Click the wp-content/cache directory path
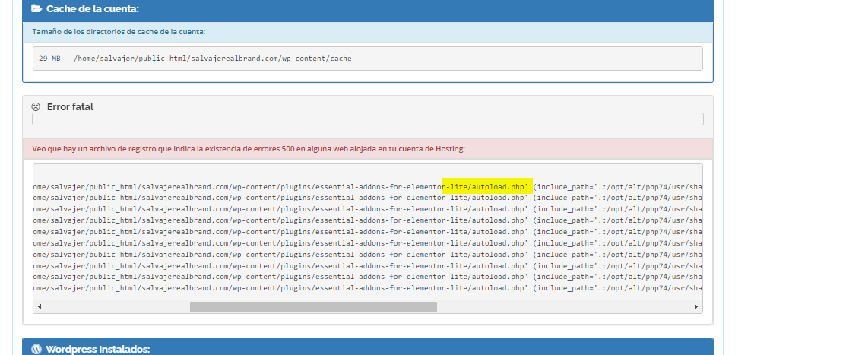 [213, 58]
